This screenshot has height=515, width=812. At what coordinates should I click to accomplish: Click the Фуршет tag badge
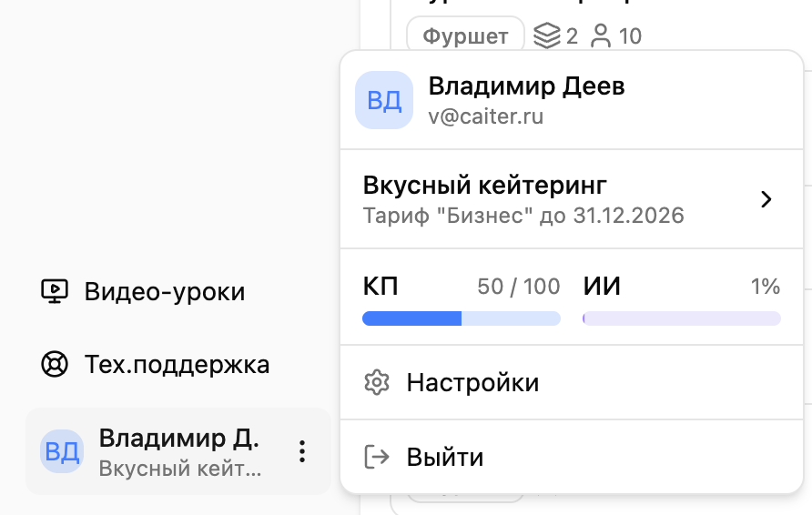[x=465, y=36]
